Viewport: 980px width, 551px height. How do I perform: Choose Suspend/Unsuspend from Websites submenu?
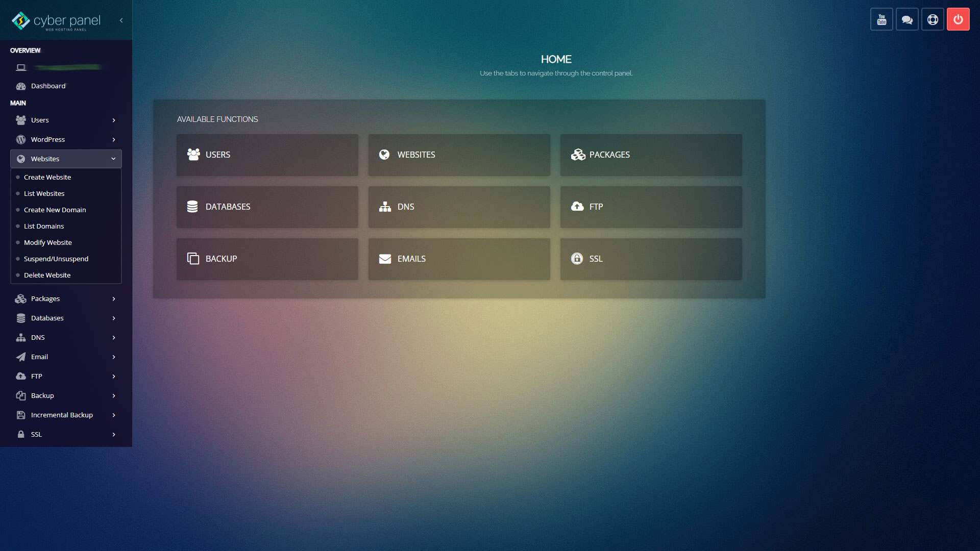coord(56,259)
